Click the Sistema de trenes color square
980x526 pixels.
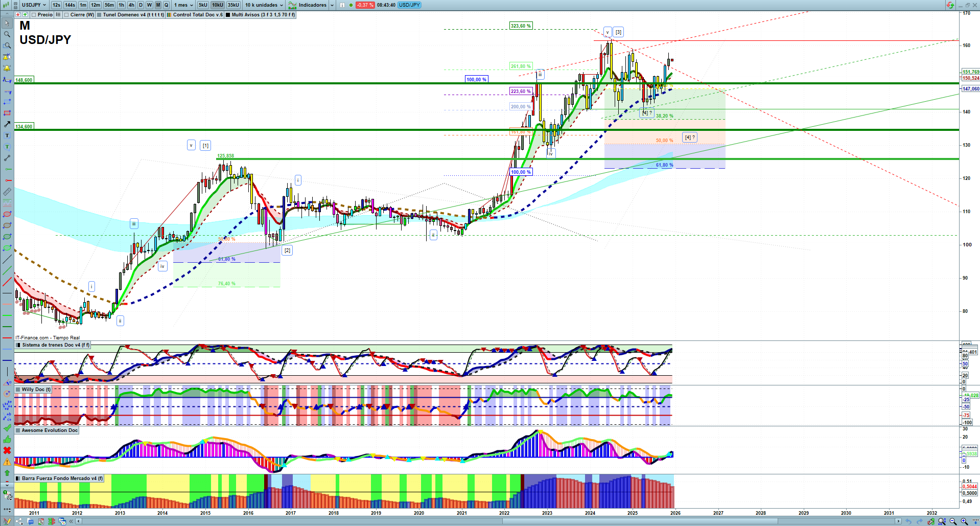18,345
